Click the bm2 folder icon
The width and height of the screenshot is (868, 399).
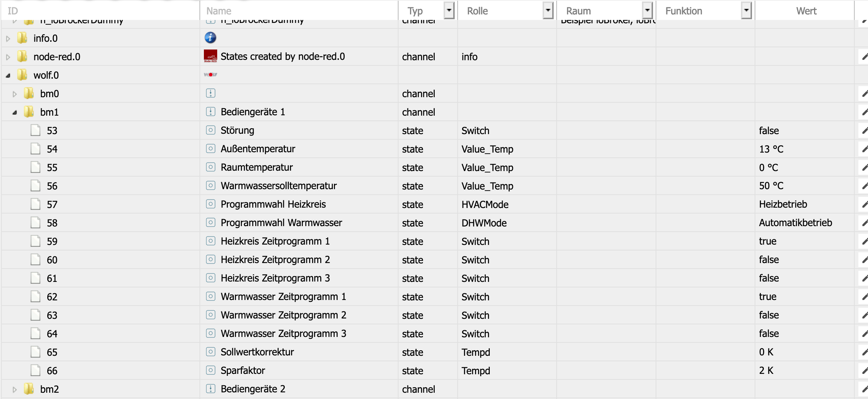tap(29, 389)
